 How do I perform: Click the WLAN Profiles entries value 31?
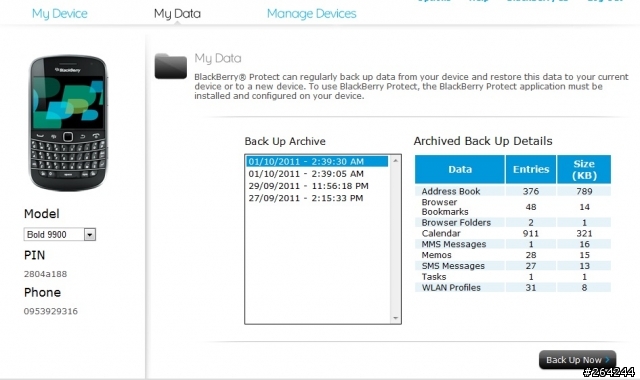pyautogui.click(x=531, y=287)
